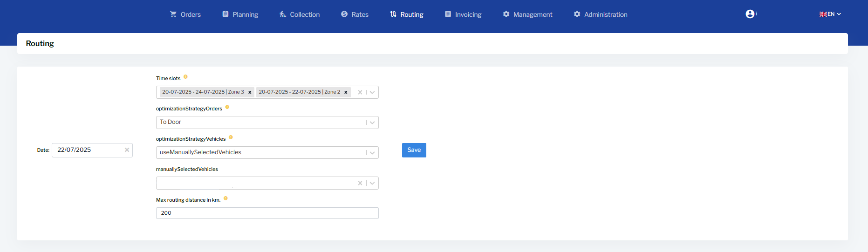The width and height of the screenshot is (868, 252).
Task: Open the EN language selector
Action: 830,14
